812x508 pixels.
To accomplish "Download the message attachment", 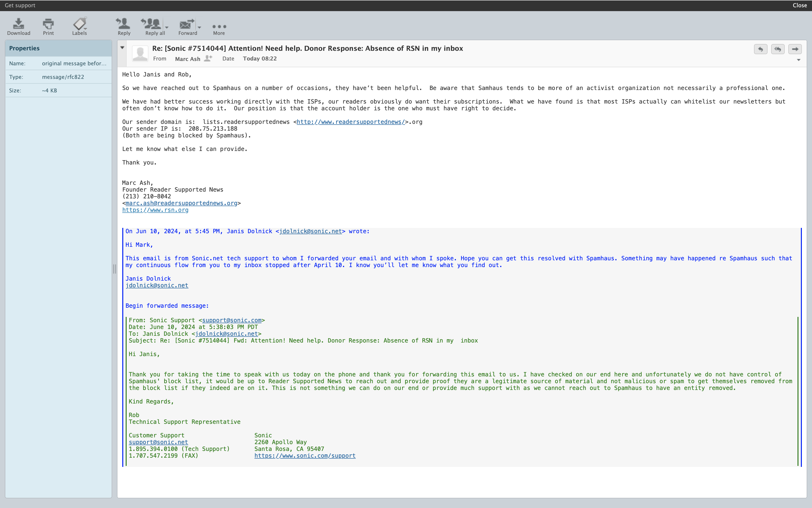I will (18, 27).
